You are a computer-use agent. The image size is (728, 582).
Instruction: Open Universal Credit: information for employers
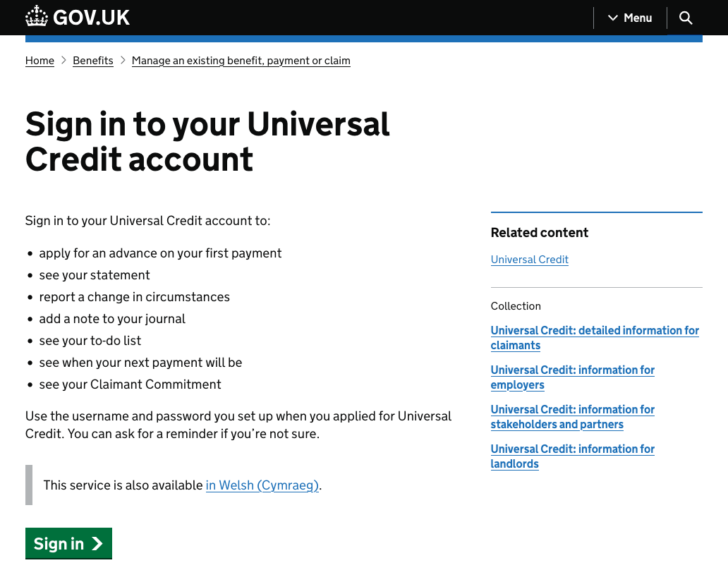pos(572,377)
